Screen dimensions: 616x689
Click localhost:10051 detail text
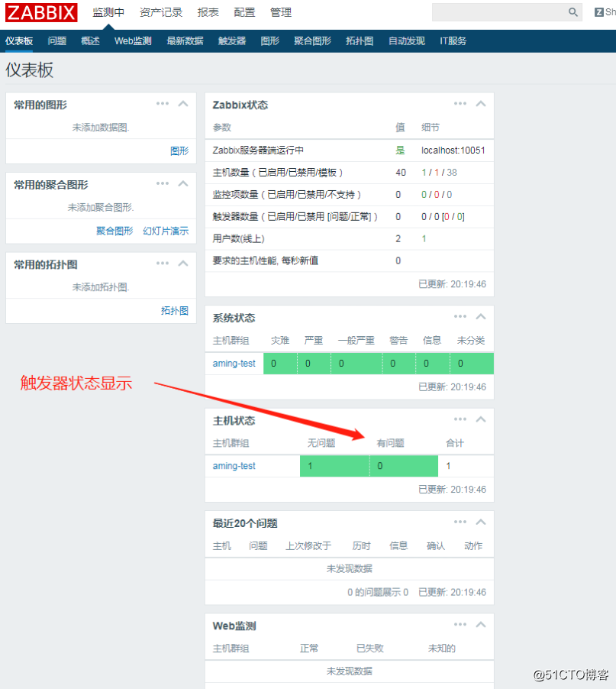point(453,150)
